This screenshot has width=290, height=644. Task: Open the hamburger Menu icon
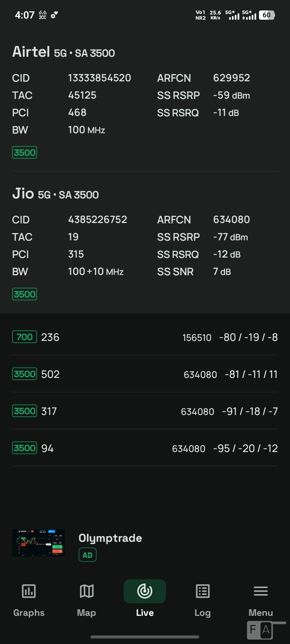pos(261,591)
